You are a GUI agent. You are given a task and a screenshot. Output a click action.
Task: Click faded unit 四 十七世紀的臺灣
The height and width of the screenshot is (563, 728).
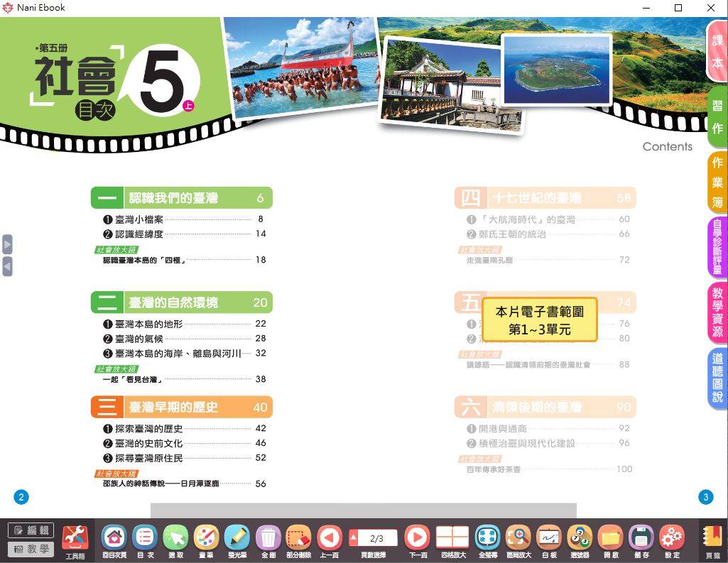[x=545, y=197]
